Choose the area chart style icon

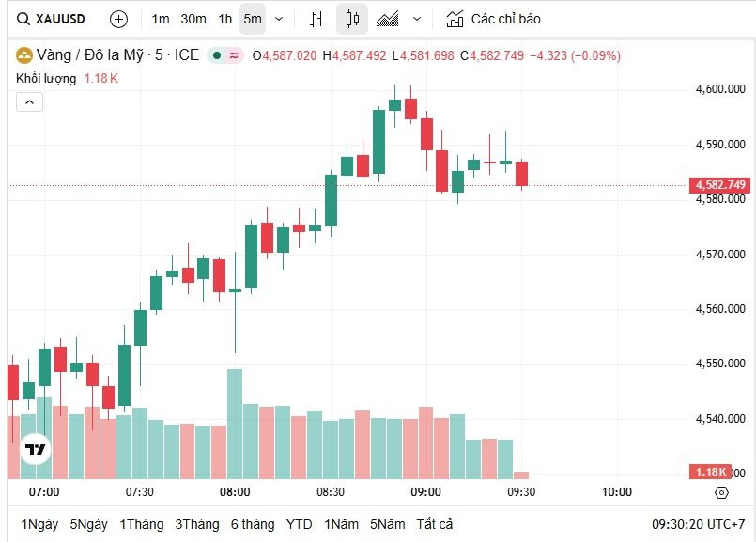387,20
